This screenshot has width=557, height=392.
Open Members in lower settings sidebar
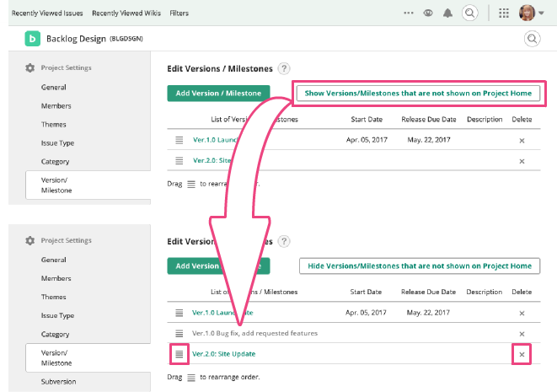pyautogui.click(x=56, y=278)
